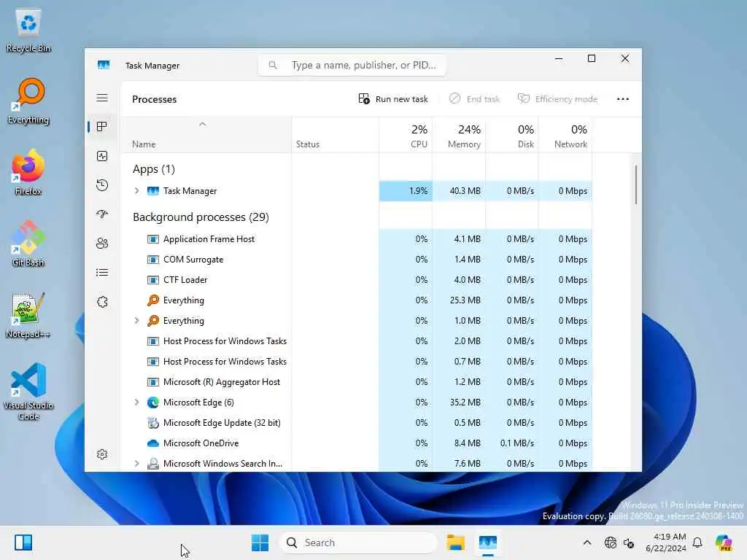This screenshot has width=747, height=560.
Task: Open the notification bell icon
Action: tap(697, 542)
